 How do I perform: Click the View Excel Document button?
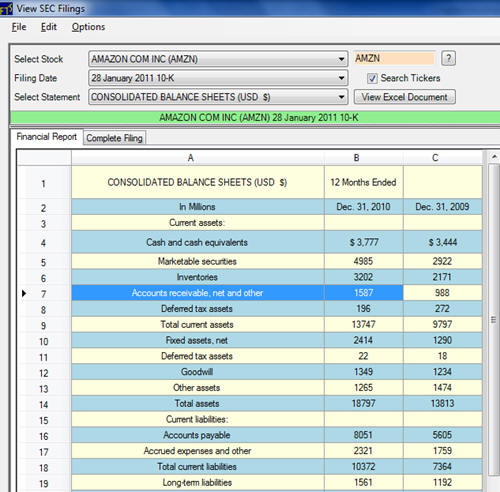pos(405,97)
